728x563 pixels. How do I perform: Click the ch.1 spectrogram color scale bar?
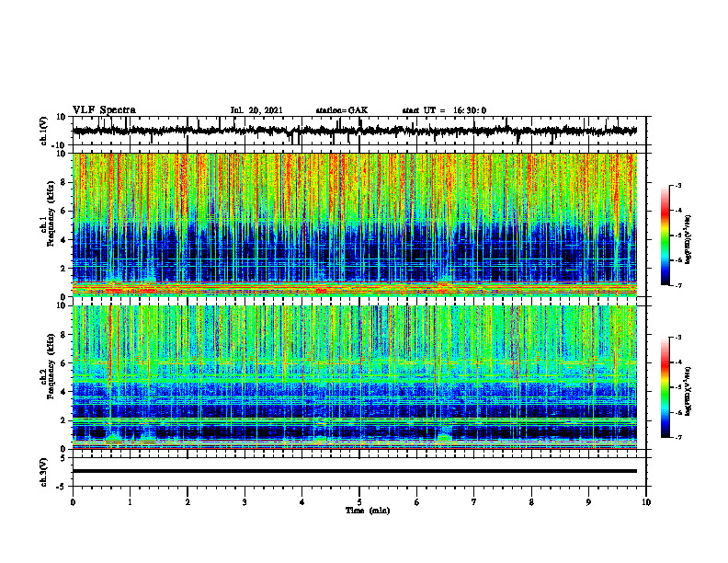tap(665, 236)
